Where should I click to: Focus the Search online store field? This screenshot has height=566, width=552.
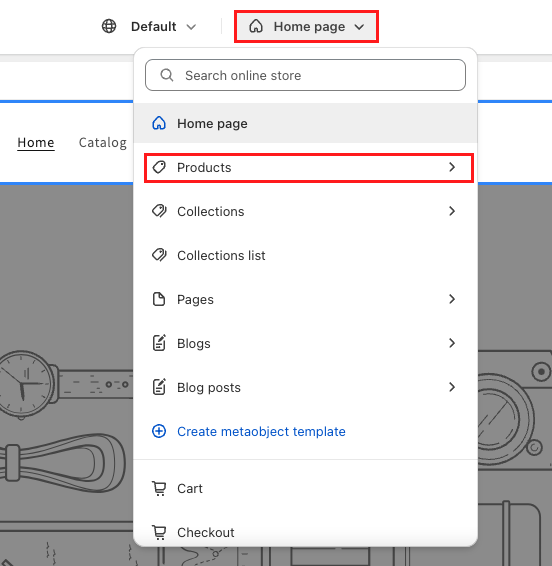tap(305, 75)
